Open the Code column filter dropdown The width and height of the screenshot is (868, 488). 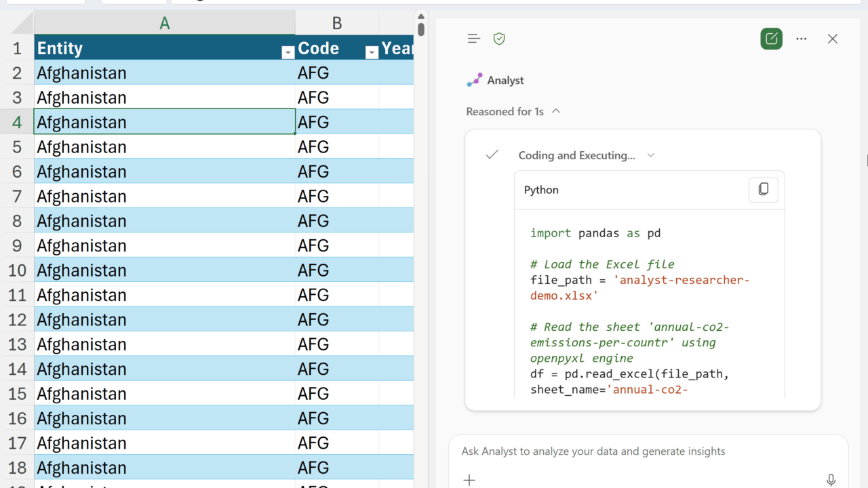coord(371,53)
